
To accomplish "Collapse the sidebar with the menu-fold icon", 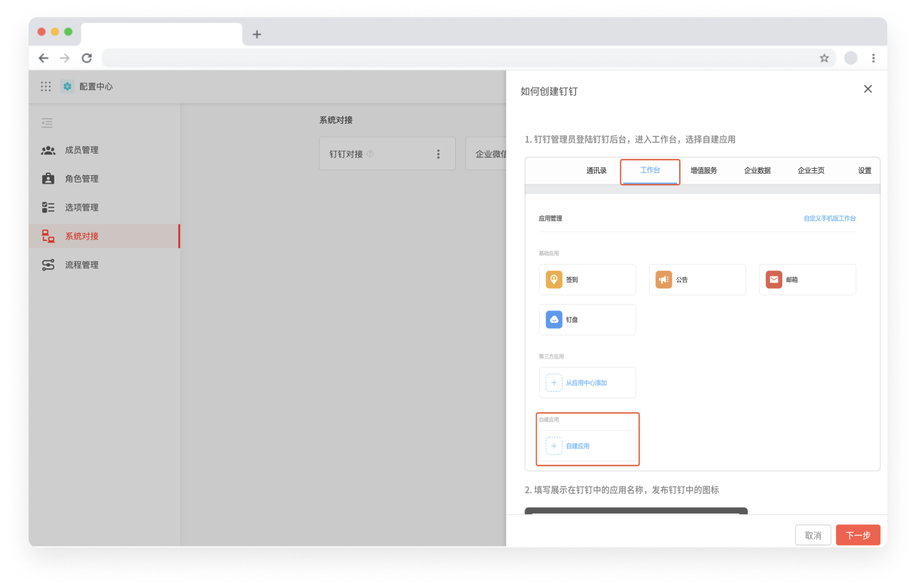I will point(47,123).
